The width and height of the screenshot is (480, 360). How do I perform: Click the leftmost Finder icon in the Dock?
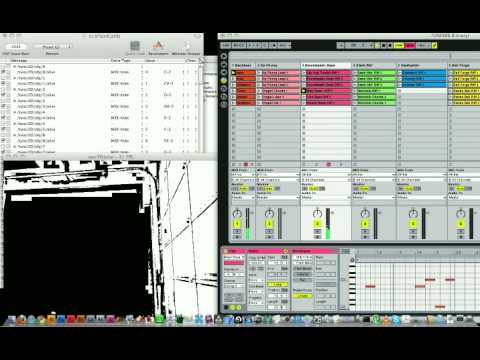click(11, 320)
